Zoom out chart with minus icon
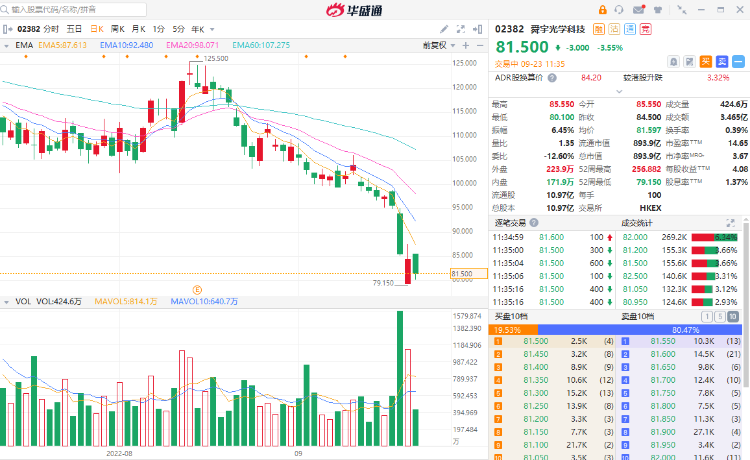The height and width of the screenshot is (460, 750). 480,45
